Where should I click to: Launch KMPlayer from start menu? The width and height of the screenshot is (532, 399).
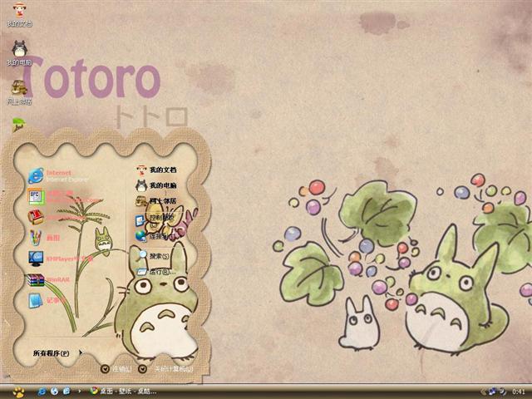[x=61, y=259]
